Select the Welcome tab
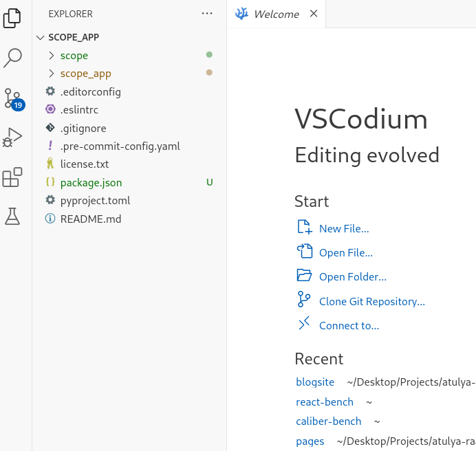The image size is (476, 451). 277,14
